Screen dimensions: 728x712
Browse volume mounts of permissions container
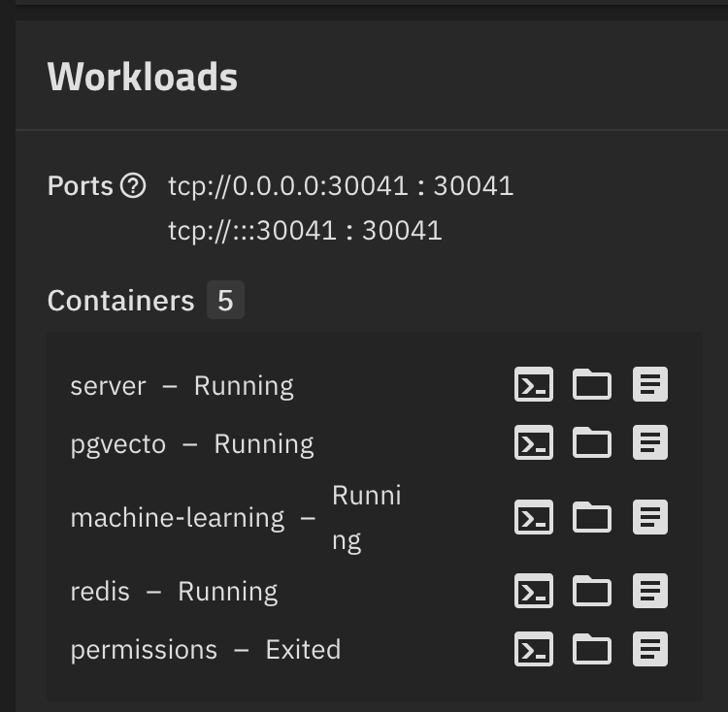point(592,649)
